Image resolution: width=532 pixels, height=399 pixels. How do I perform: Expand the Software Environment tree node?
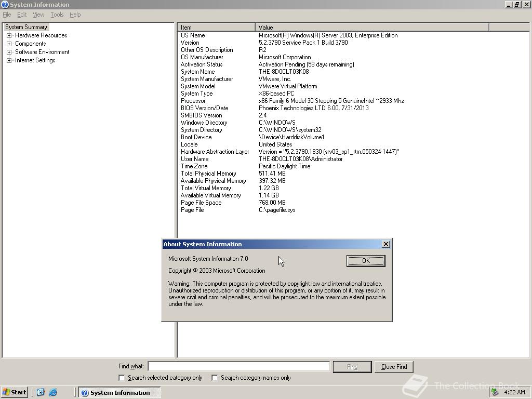pyautogui.click(x=9, y=52)
